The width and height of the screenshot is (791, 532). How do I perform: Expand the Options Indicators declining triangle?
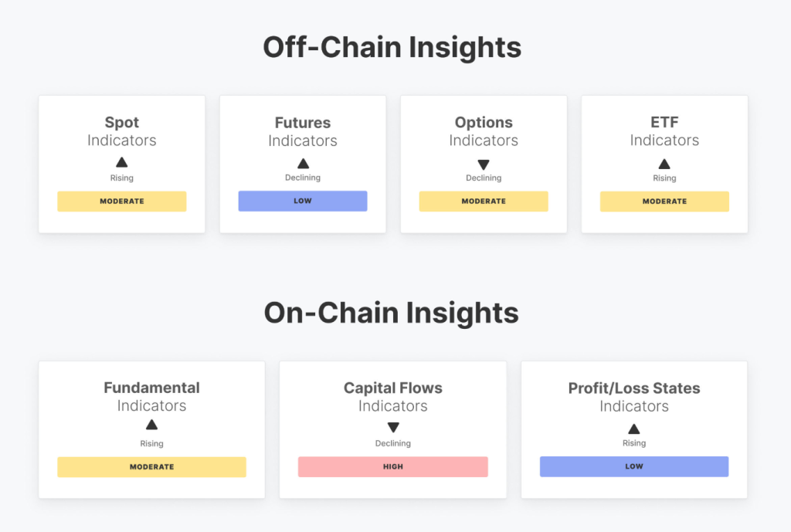484,162
